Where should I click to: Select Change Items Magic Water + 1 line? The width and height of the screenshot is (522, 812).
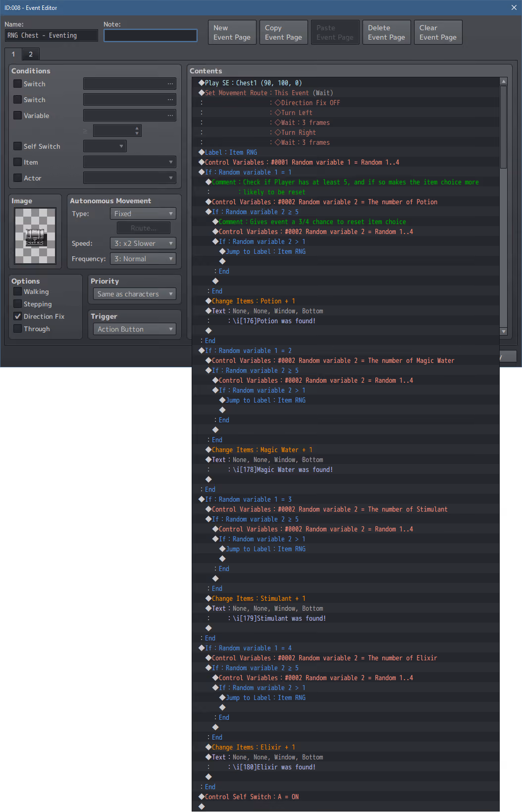tap(346, 450)
